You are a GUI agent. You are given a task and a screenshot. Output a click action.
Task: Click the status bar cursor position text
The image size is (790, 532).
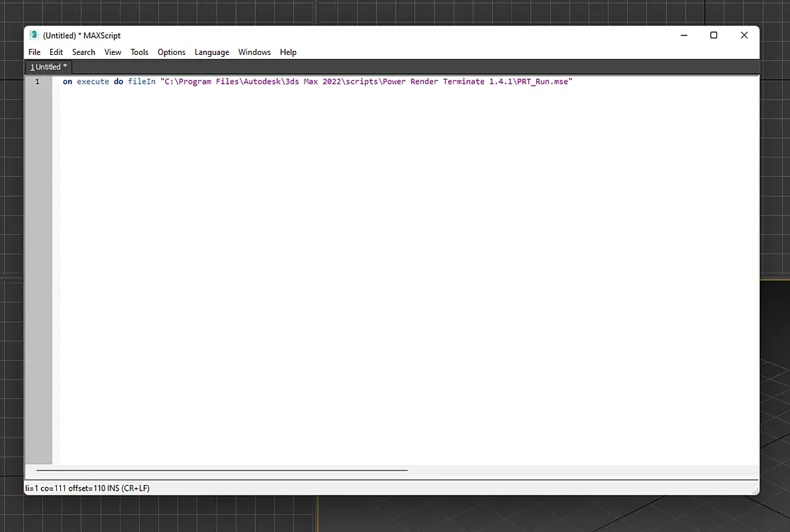pos(87,489)
